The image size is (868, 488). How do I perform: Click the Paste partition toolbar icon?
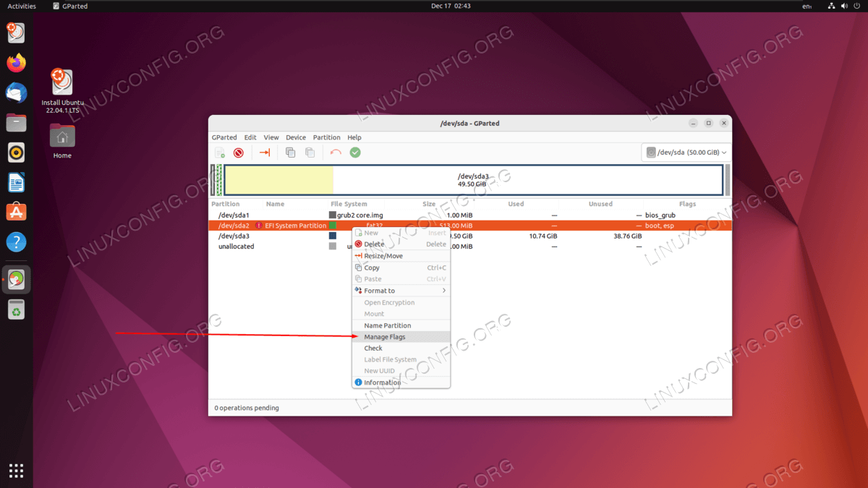point(310,153)
